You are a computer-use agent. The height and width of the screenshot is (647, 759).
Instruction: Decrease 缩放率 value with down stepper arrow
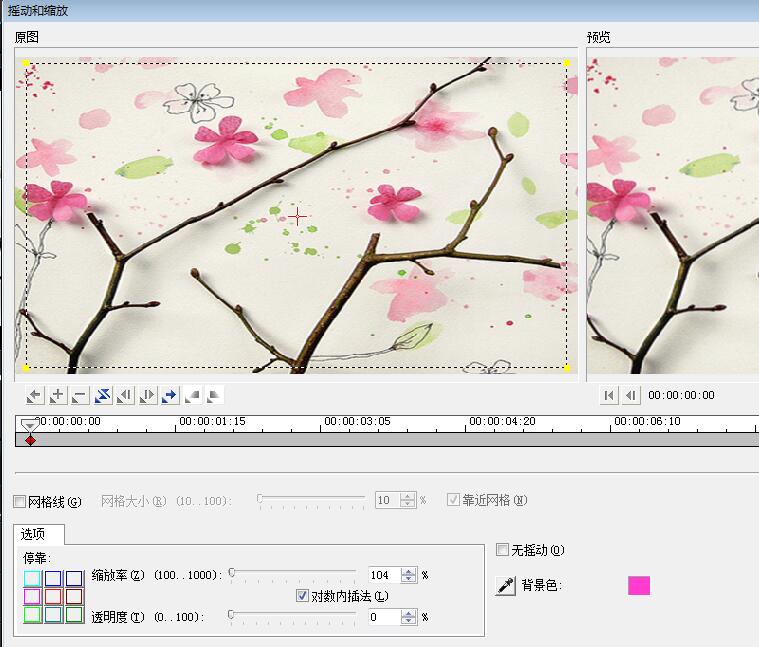[x=408, y=579]
